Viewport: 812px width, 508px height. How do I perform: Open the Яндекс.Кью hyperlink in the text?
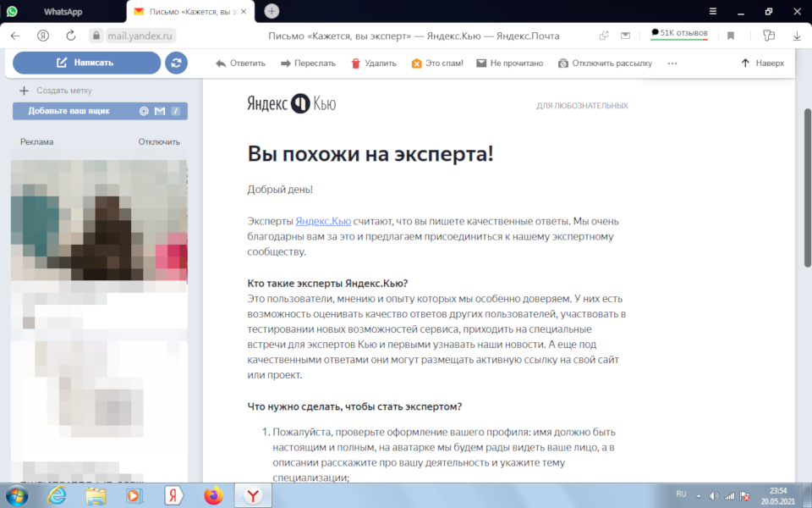tap(323, 221)
